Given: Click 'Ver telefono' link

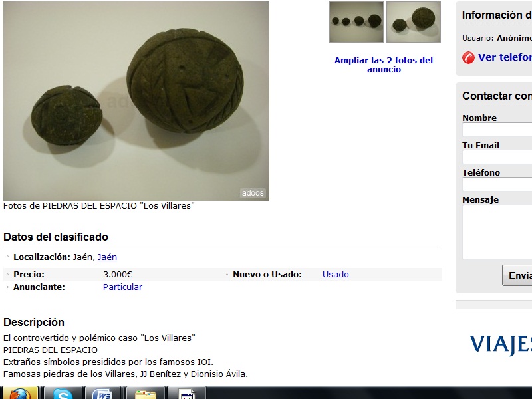Looking at the screenshot, I should (x=505, y=57).
